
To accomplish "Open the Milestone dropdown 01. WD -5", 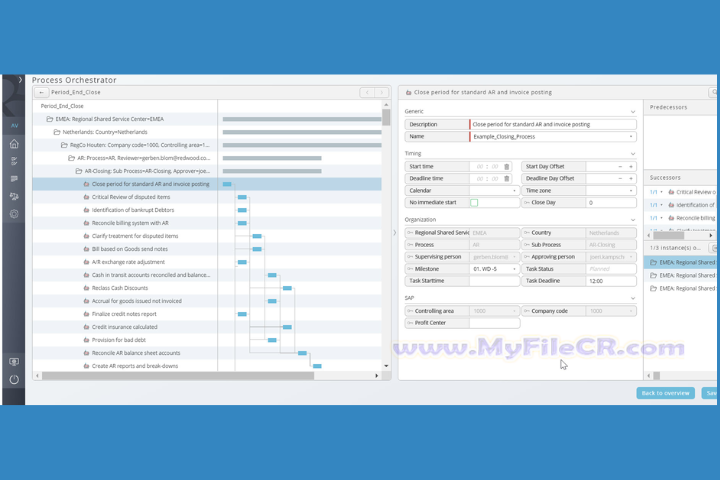I will (x=495, y=269).
